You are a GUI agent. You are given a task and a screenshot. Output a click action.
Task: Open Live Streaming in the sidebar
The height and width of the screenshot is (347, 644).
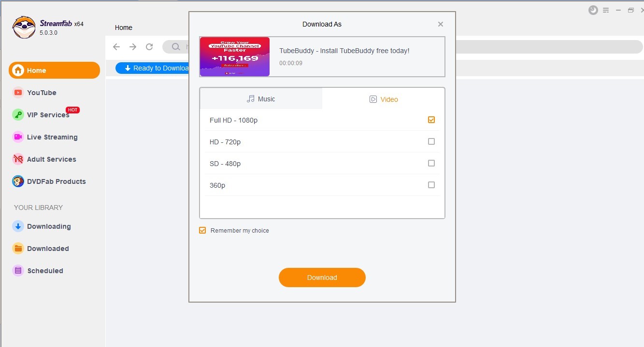45,137
